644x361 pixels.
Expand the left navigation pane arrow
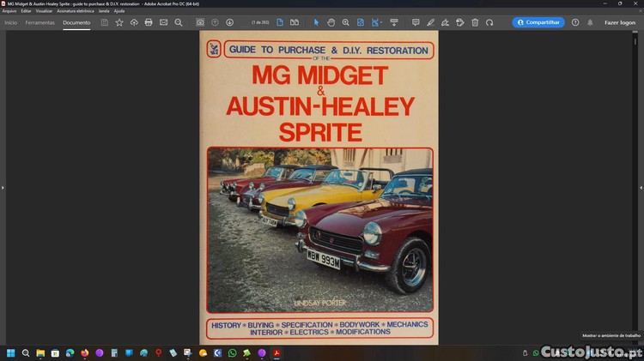3,187
